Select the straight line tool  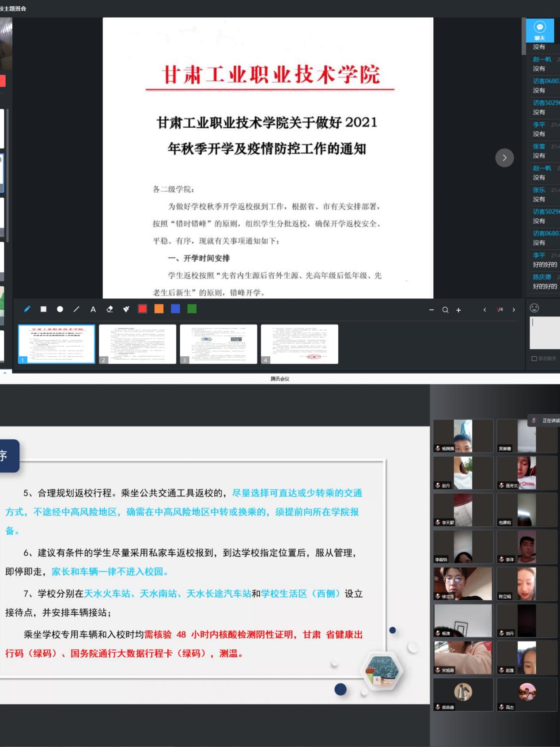(76, 309)
